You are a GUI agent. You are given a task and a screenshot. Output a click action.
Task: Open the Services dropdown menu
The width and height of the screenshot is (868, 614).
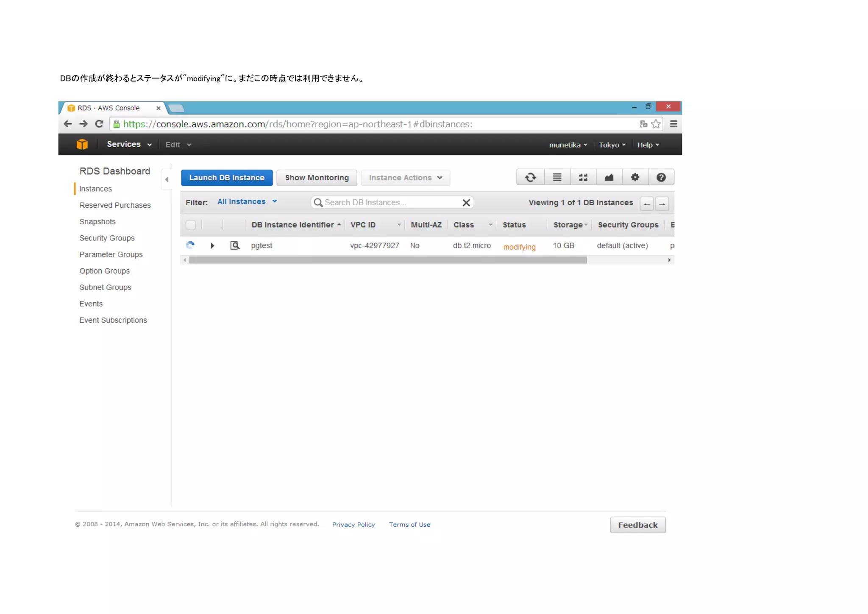point(129,144)
